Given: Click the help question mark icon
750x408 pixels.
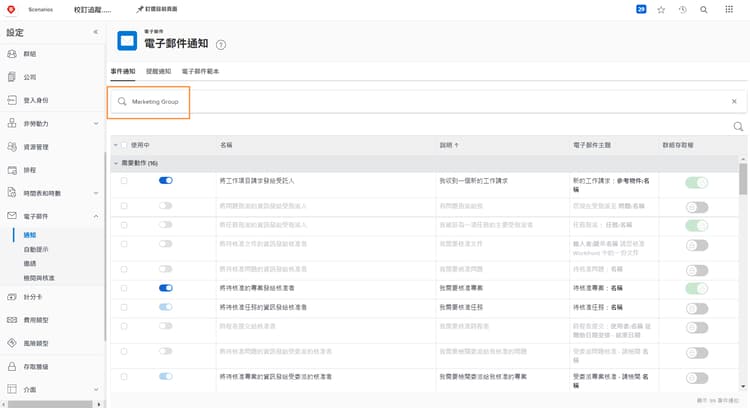Looking at the screenshot, I should [221, 45].
